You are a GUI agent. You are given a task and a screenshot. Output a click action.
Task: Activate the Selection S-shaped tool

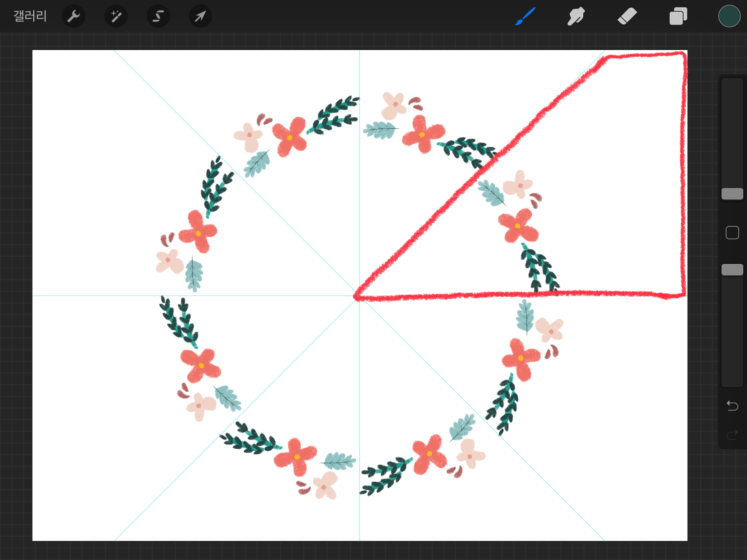click(x=158, y=16)
